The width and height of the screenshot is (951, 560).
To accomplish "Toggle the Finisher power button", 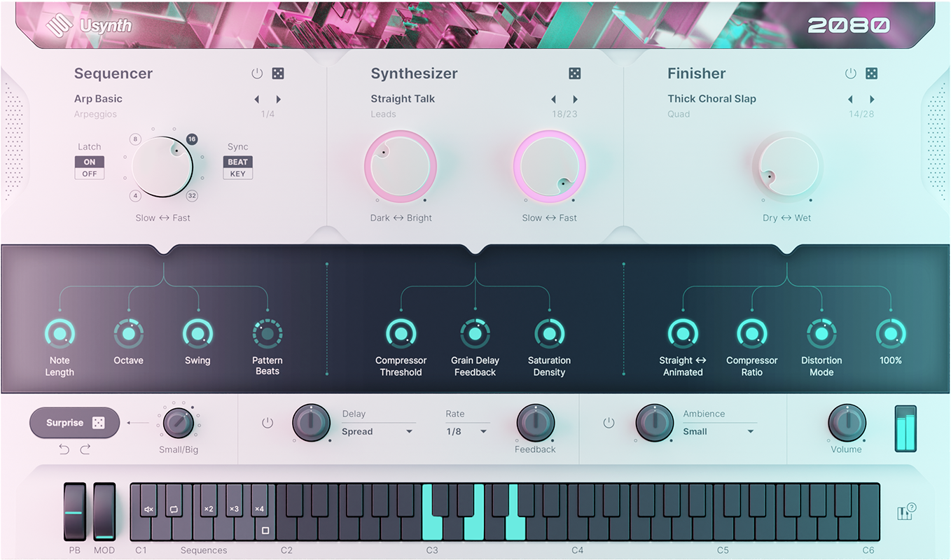I will [x=850, y=73].
